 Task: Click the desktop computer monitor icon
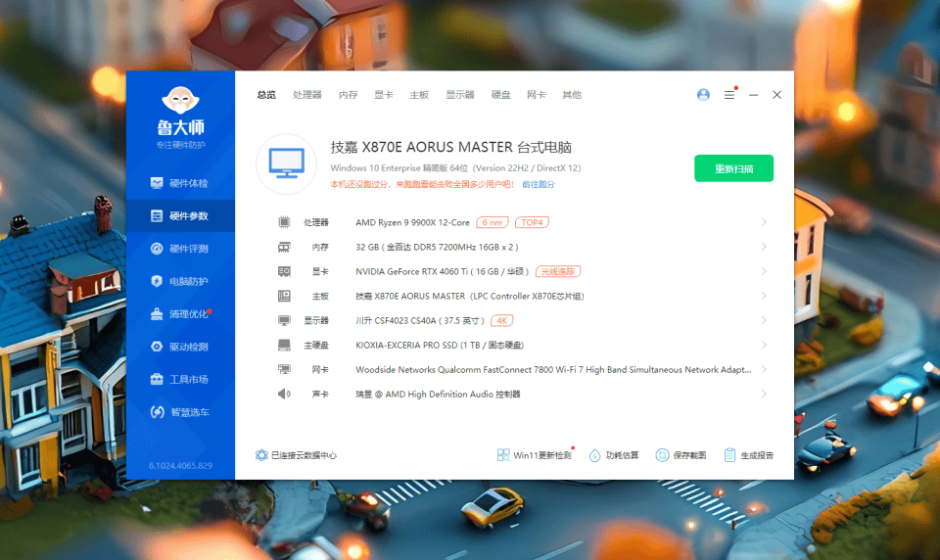(287, 163)
